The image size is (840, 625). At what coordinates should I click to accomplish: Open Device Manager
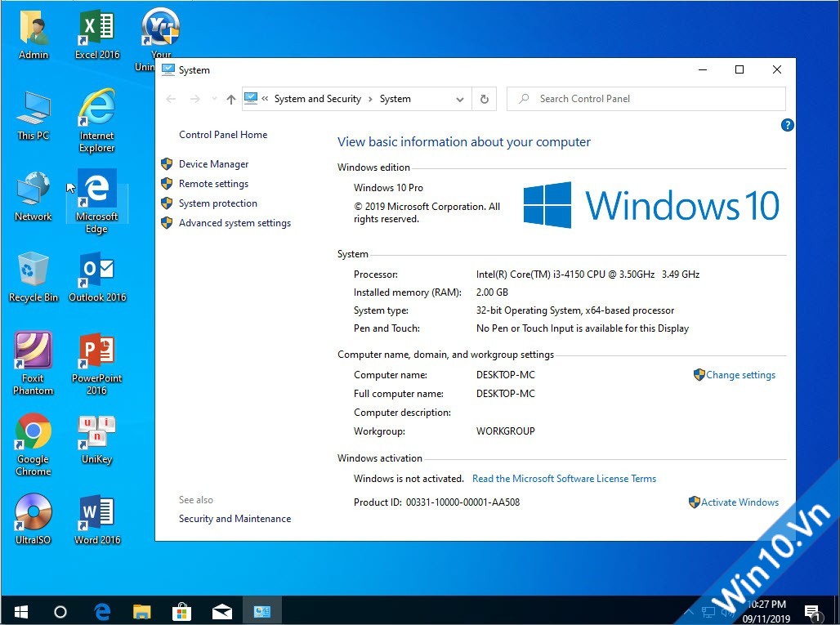[x=213, y=164]
